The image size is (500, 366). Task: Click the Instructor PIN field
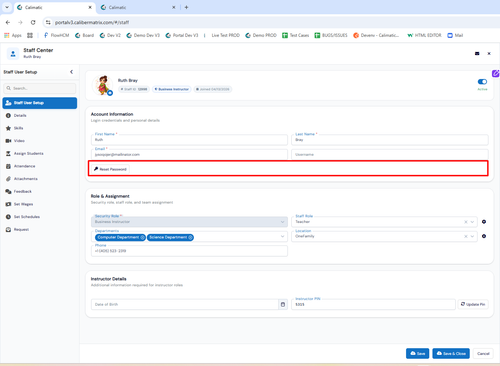pos(373,304)
